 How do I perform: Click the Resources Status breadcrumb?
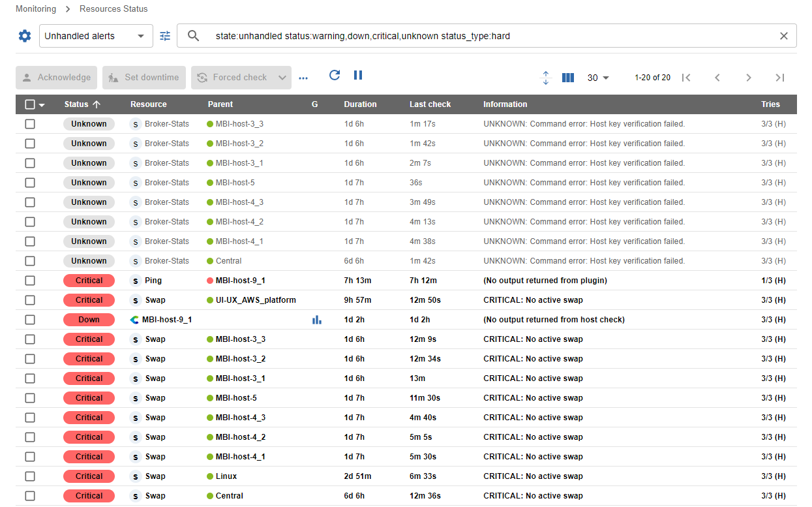pos(113,9)
